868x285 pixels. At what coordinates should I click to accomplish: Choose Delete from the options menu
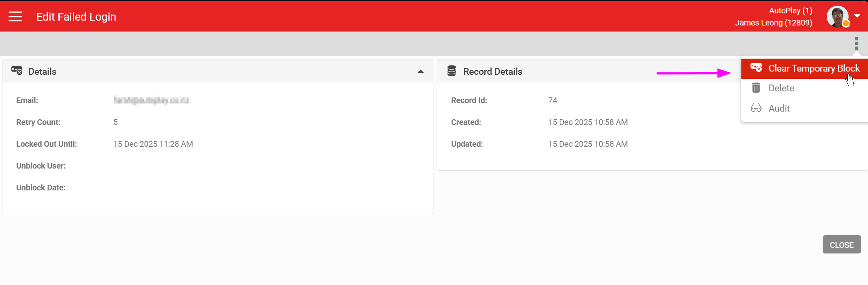click(781, 88)
